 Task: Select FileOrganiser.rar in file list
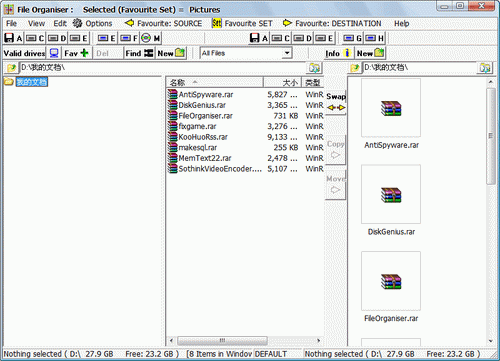click(x=205, y=116)
